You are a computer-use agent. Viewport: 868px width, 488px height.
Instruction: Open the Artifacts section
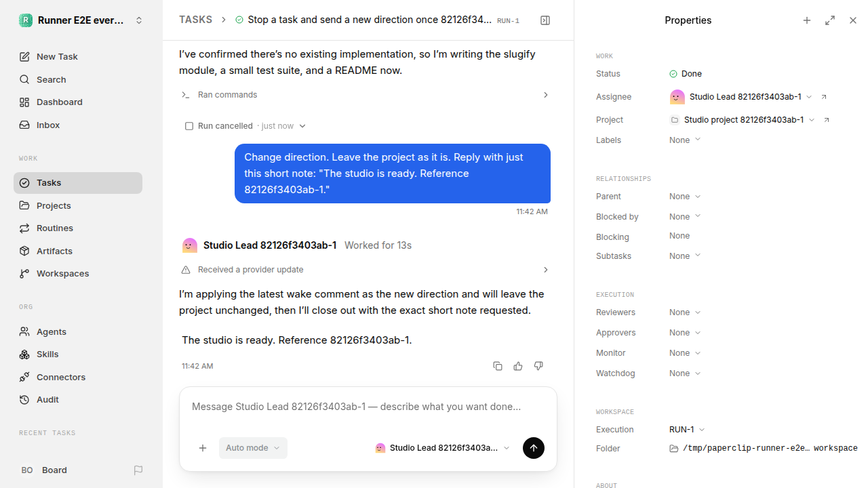click(78, 251)
